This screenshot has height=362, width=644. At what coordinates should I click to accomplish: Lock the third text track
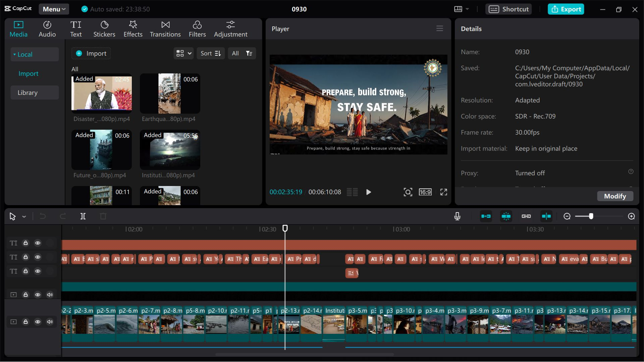click(x=25, y=271)
